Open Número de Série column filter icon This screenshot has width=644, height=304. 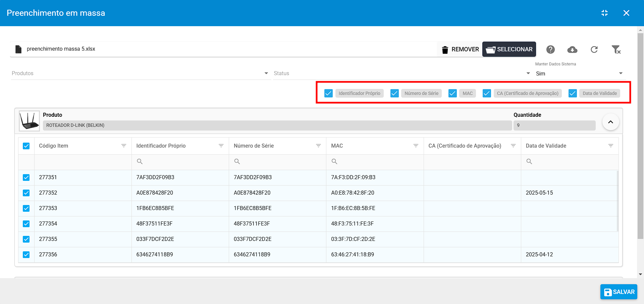point(318,146)
